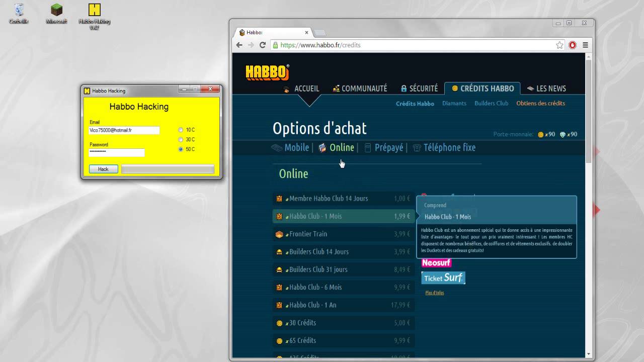Image resolution: width=644 pixels, height=362 pixels.
Task: Select the 30 Crédits offer
Action: [344, 323]
